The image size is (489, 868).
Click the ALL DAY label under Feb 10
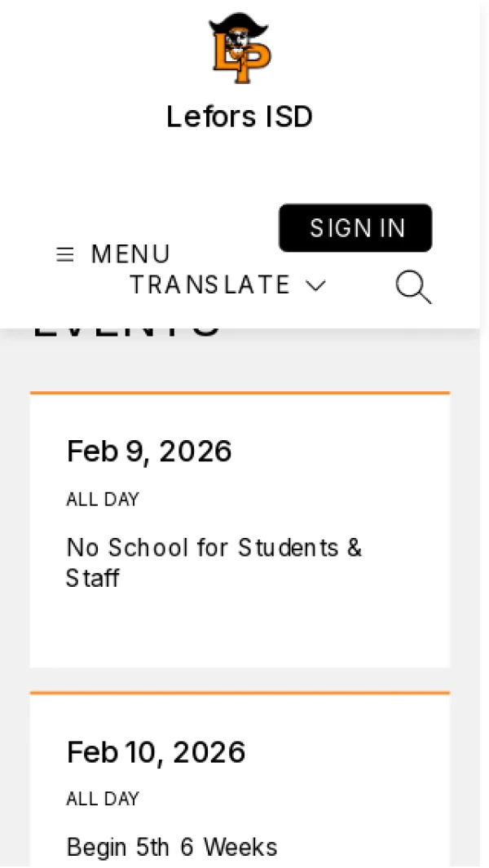pos(103,799)
